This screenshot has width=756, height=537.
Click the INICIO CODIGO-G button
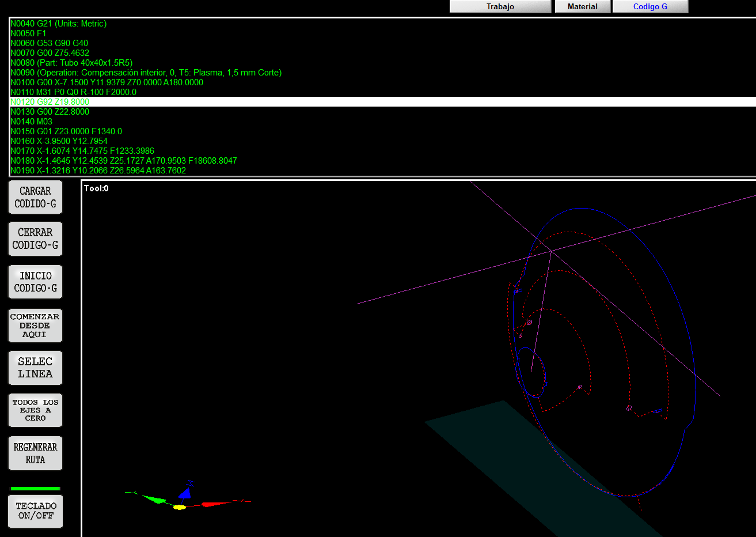pos(35,282)
